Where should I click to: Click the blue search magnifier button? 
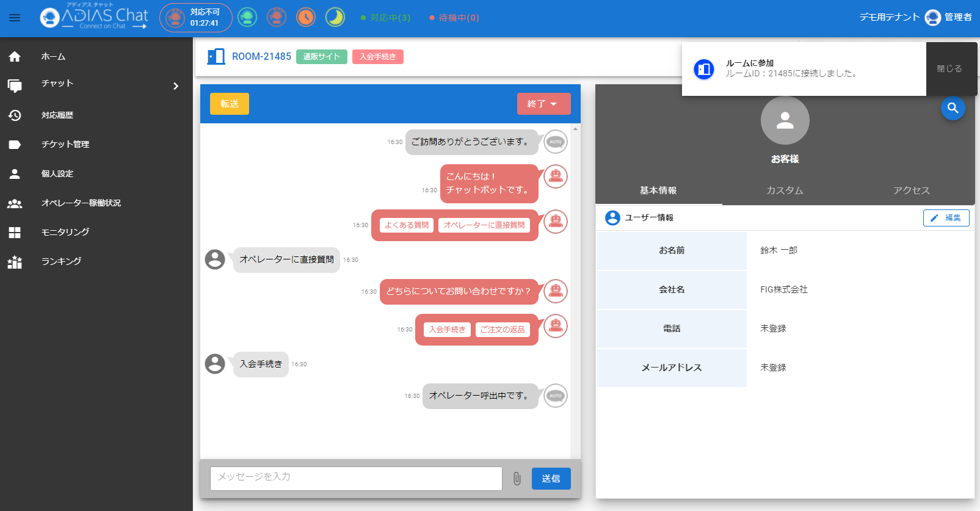[953, 109]
